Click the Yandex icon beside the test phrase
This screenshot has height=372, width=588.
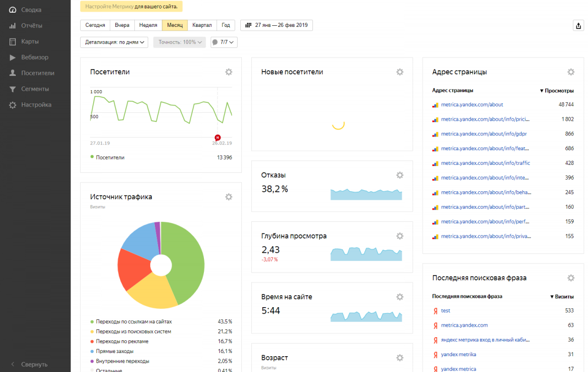(435, 311)
